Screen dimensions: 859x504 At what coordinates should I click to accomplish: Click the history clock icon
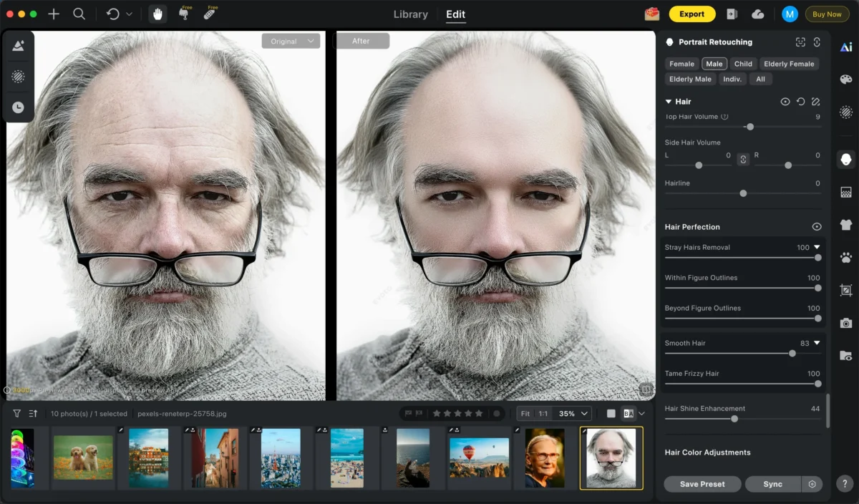click(19, 107)
